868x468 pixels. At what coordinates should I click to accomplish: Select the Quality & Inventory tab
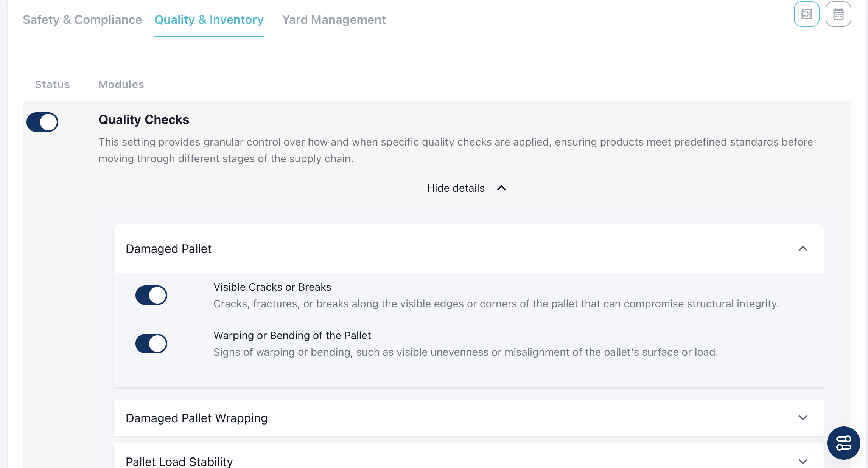pos(209,20)
